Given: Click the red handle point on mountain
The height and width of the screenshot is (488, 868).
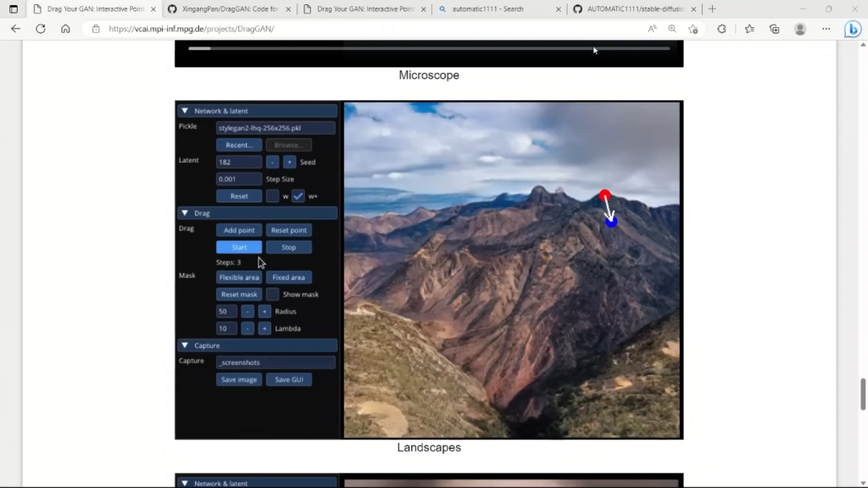Looking at the screenshot, I should coord(604,196).
